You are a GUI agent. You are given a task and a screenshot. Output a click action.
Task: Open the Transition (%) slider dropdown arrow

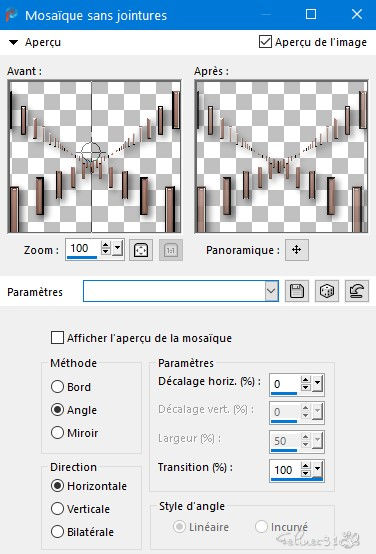[318, 469]
